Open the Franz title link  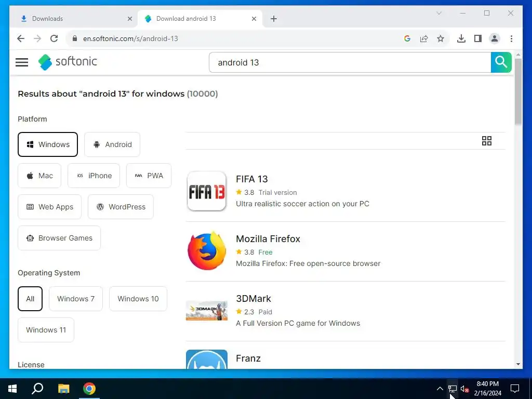pyautogui.click(x=248, y=358)
